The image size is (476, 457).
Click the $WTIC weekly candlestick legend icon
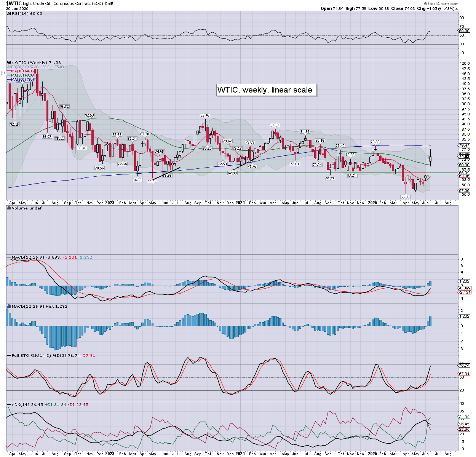click(x=9, y=62)
